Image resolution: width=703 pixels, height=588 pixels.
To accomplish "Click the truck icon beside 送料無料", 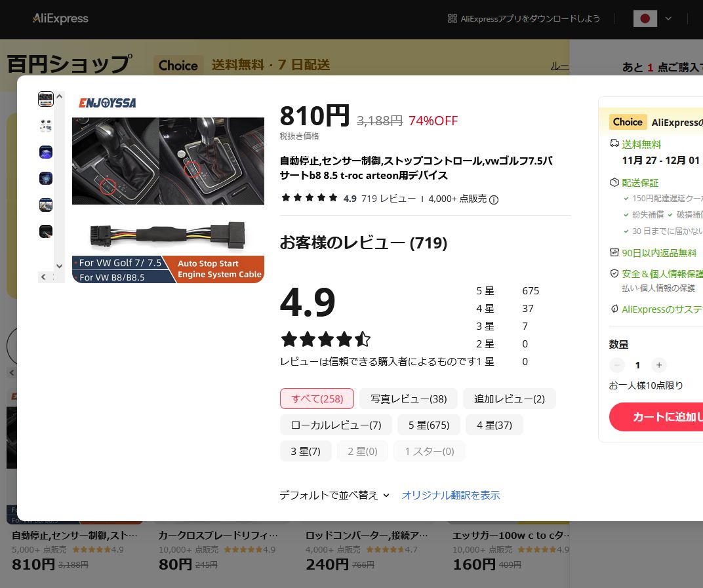I will click(614, 144).
